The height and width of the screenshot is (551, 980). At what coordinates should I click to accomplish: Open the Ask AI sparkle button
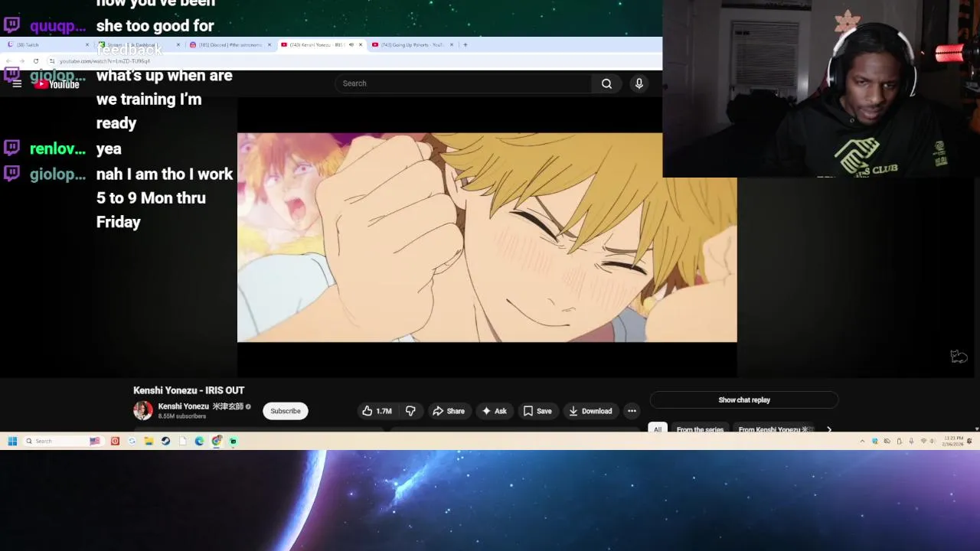pos(494,411)
